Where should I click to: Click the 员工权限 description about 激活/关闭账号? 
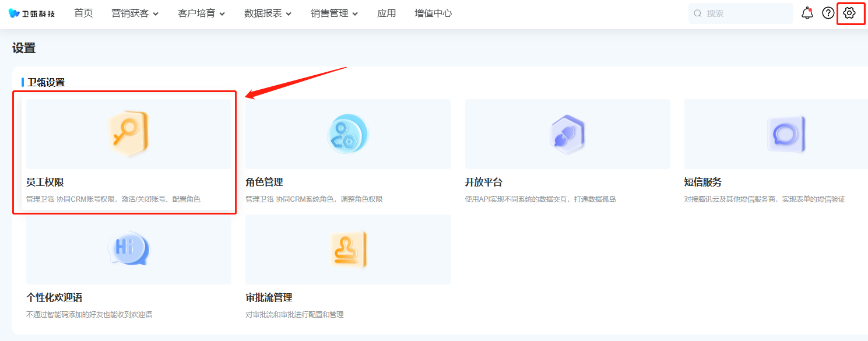(113, 199)
